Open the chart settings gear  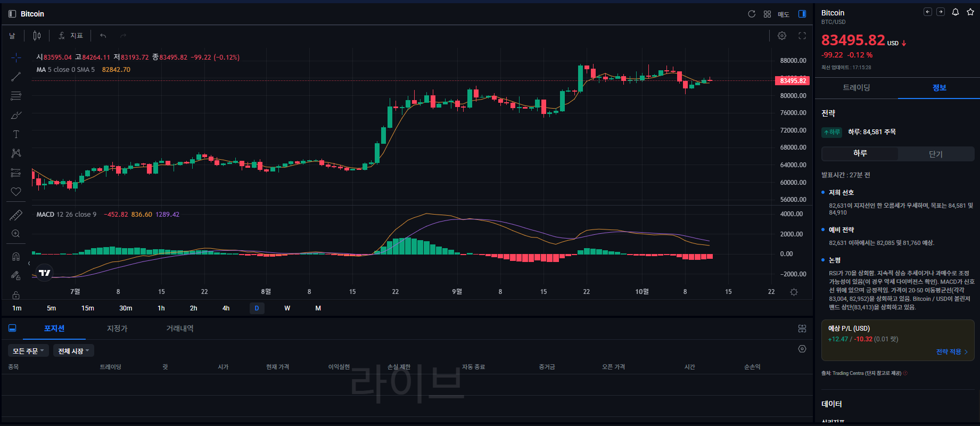[x=782, y=36]
